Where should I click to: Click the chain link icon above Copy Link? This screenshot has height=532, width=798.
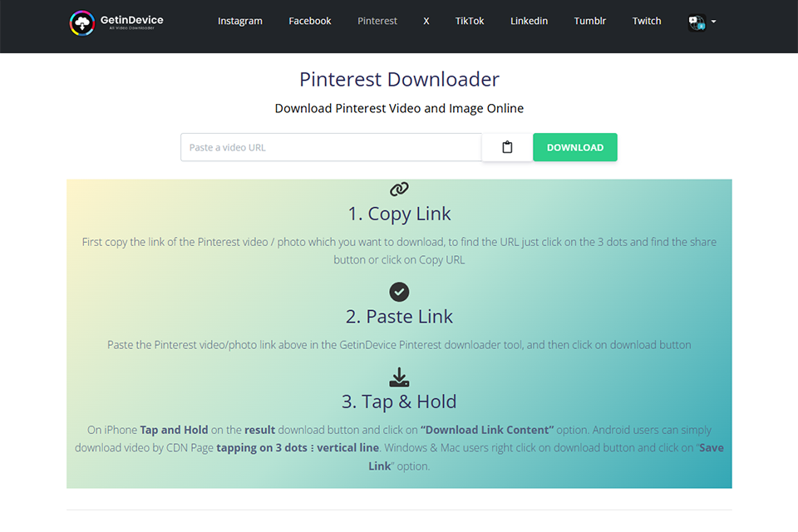(399, 189)
